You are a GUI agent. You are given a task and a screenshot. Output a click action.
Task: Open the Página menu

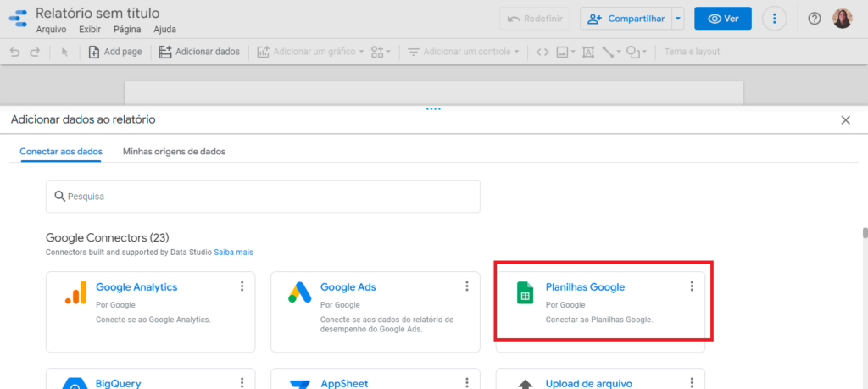click(x=127, y=30)
